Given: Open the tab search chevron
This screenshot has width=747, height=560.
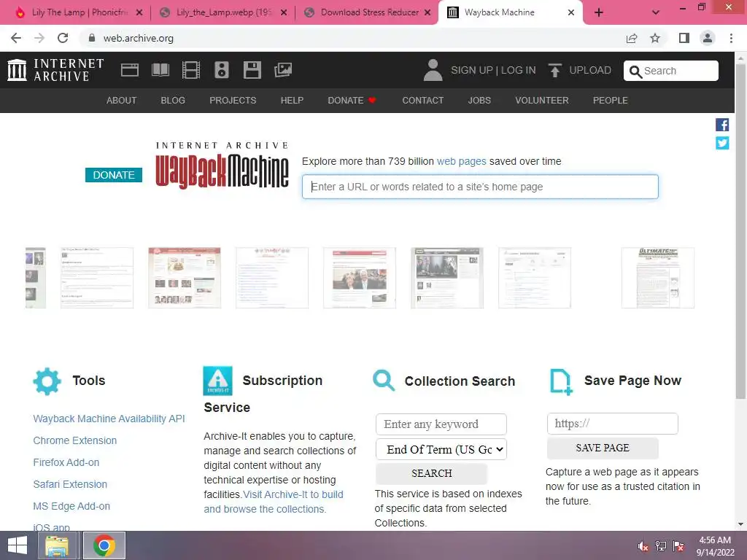Looking at the screenshot, I should [x=656, y=12].
